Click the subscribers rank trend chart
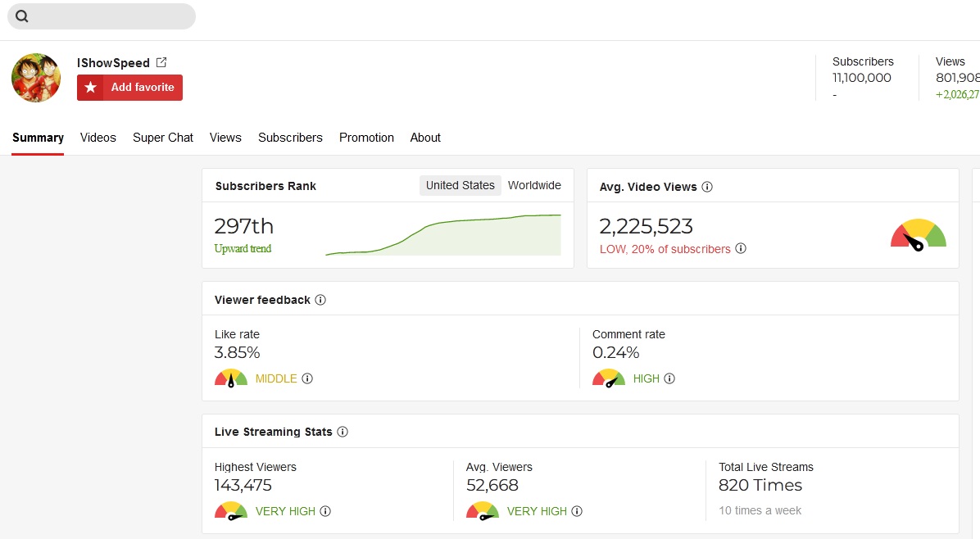The height and width of the screenshot is (539, 980). pyautogui.click(x=443, y=235)
